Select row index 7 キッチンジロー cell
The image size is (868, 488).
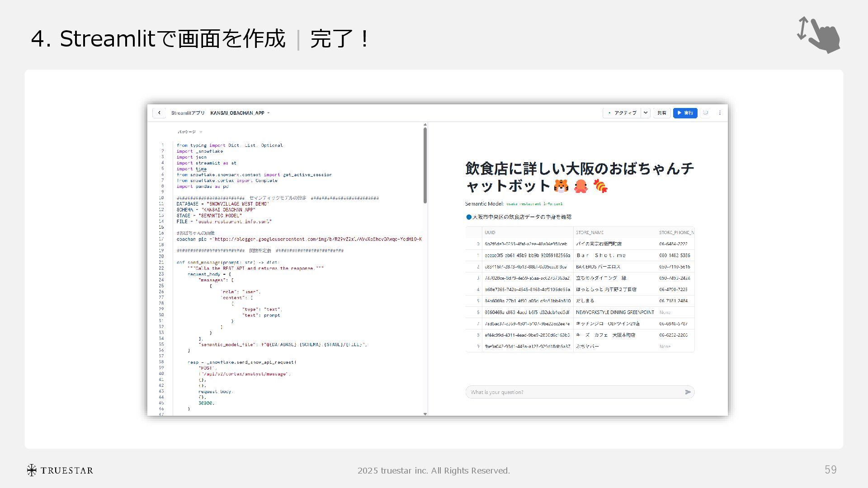pos(615,324)
